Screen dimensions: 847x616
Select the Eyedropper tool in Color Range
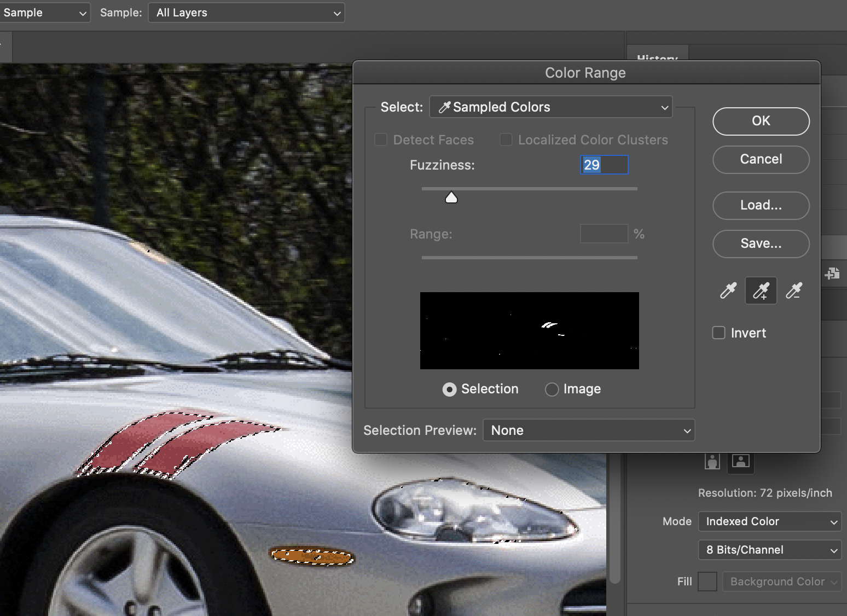(728, 290)
